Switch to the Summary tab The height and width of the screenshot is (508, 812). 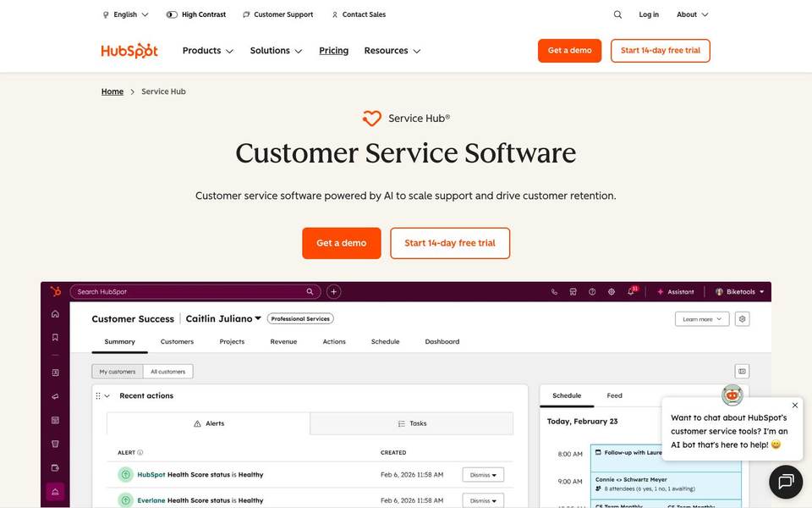click(119, 341)
